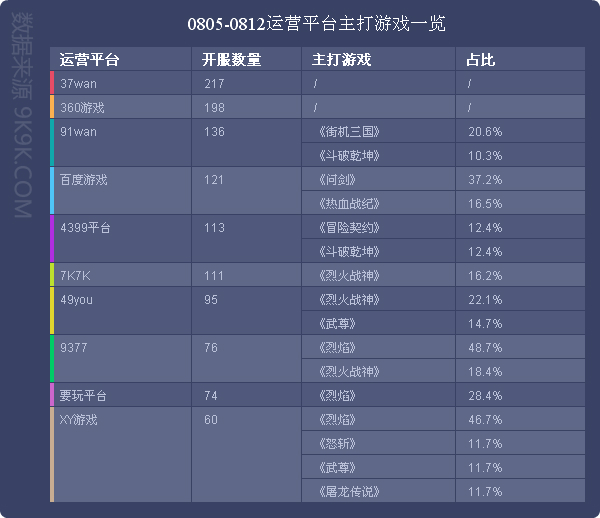Click "《斗破乾坤》" in the 4399平台 group
Image resolution: width=600 pixels, height=518 pixels.
349,252
